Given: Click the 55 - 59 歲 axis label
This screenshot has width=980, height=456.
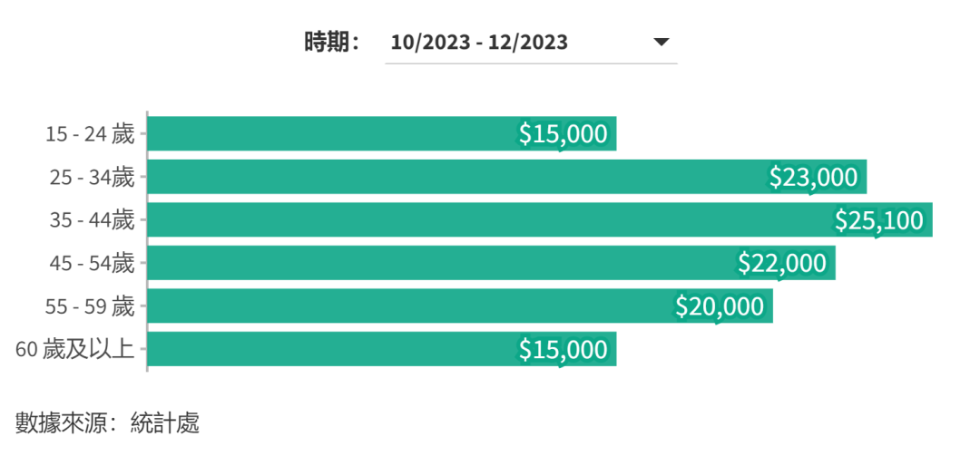Looking at the screenshot, I should [90, 306].
